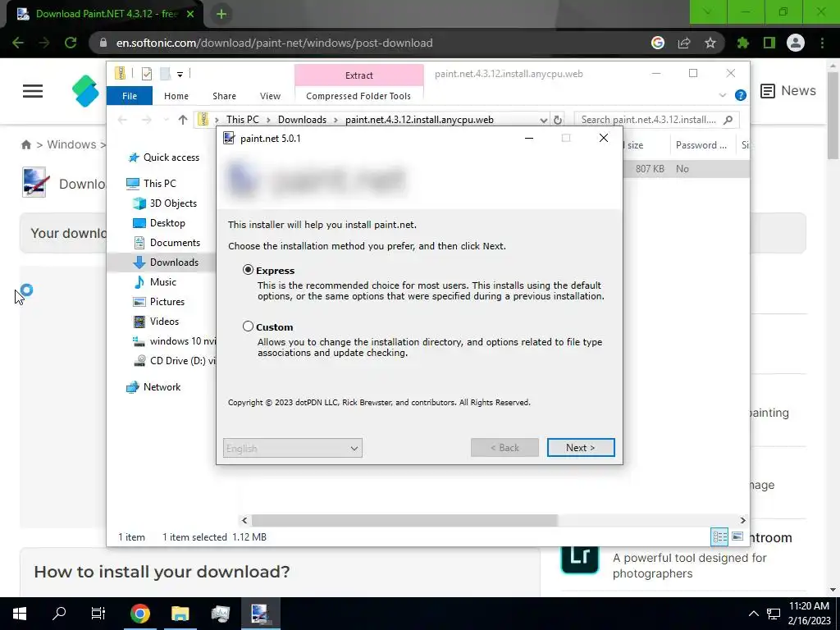This screenshot has height=630, width=840.
Task: Click the Chrome back arrow
Action: [18, 43]
